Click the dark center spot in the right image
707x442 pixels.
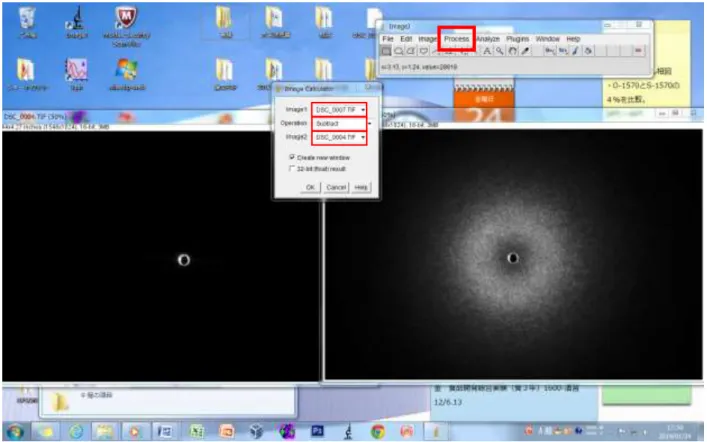click(513, 258)
